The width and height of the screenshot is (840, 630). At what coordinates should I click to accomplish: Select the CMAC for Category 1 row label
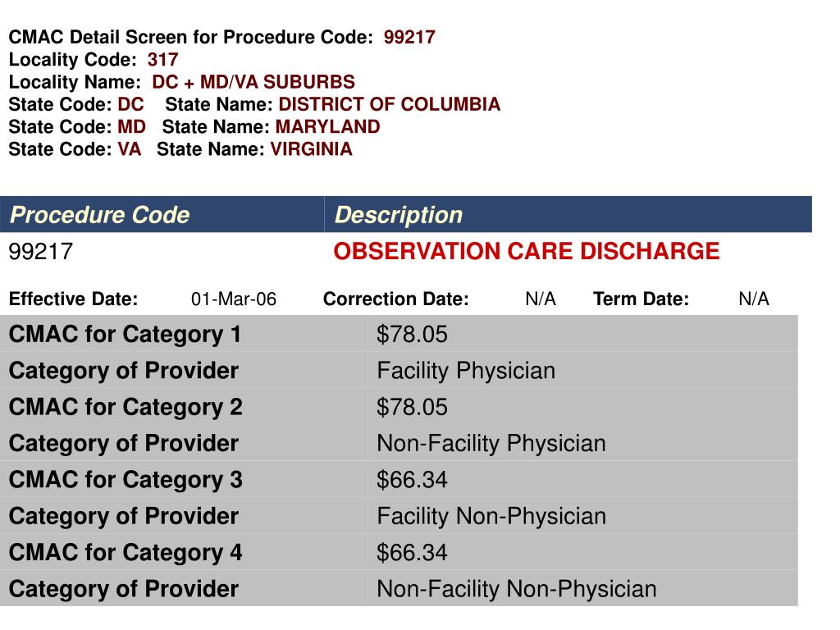[125, 335]
